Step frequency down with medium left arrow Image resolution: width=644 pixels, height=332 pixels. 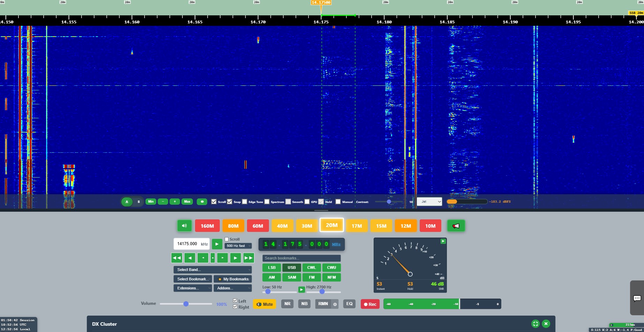click(x=190, y=258)
